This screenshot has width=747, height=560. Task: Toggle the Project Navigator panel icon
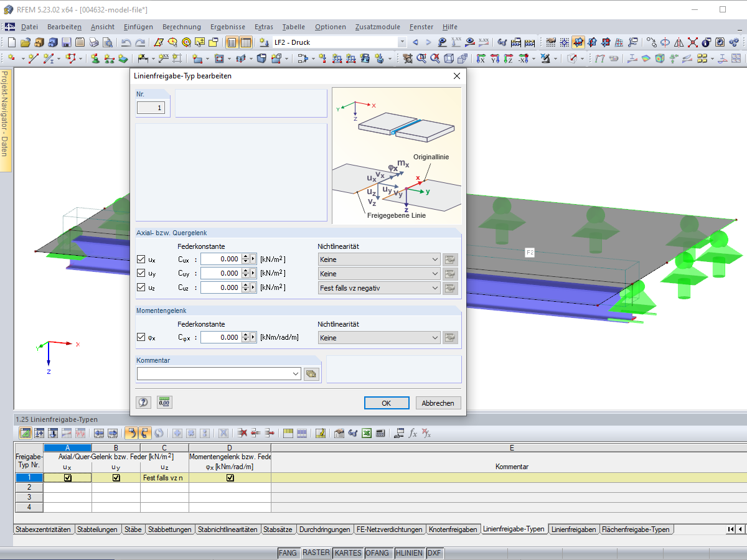coord(232,42)
